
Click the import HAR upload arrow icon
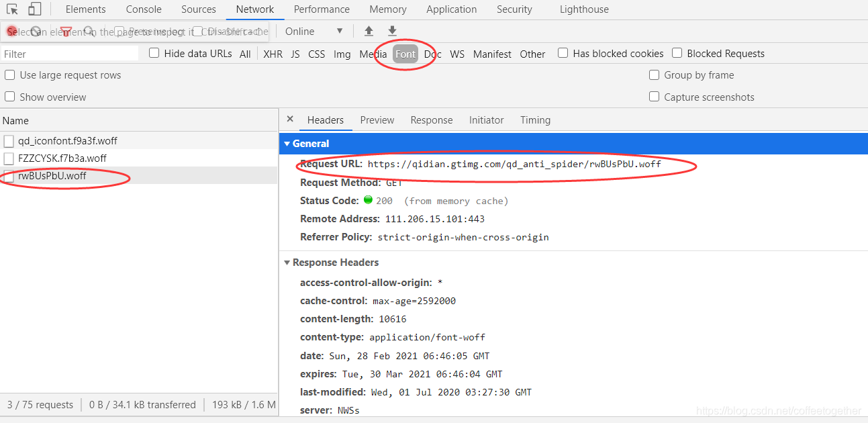[x=369, y=31]
